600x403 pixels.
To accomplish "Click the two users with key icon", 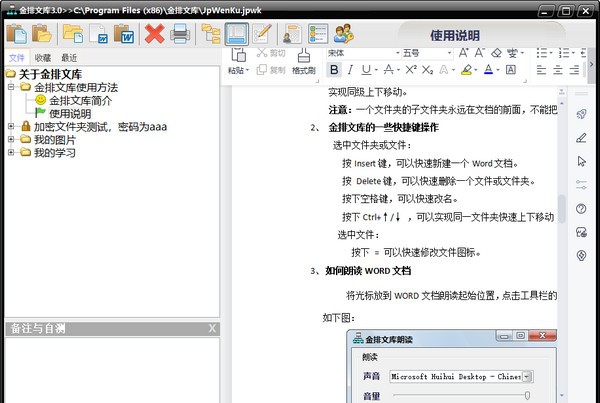I will tap(343, 34).
